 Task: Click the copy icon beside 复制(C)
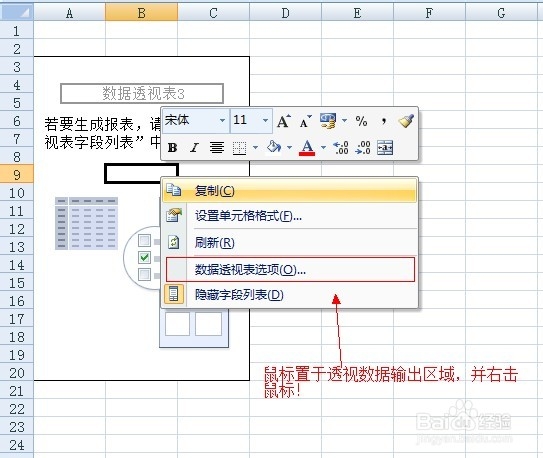[x=173, y=190]
